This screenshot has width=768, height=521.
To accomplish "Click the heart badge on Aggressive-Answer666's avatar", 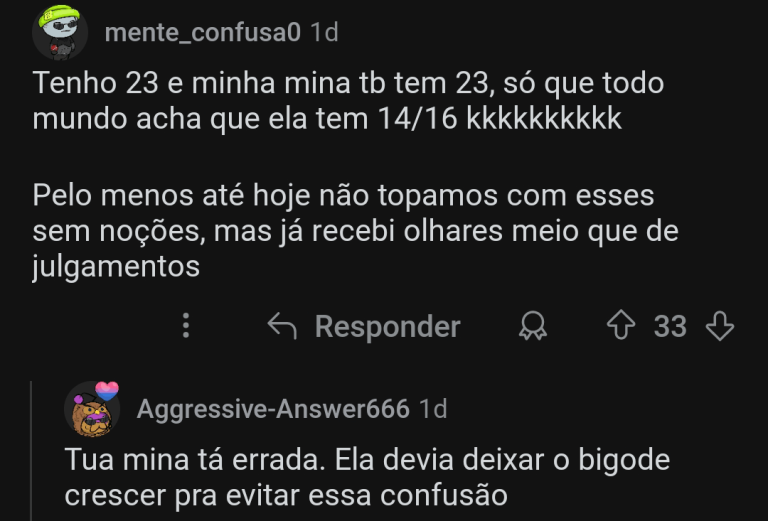I will [x=107, y=391].
